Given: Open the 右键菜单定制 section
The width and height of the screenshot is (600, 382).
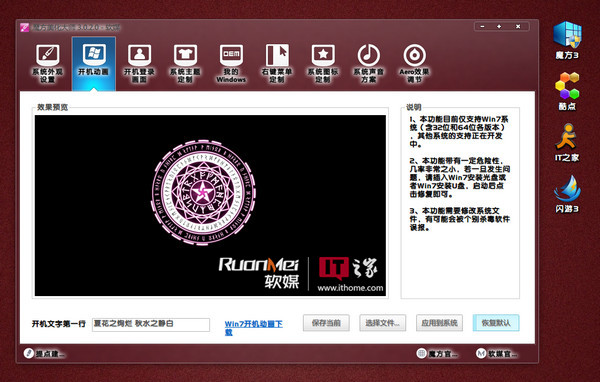Looking at the screenshot, I should 277,64.
